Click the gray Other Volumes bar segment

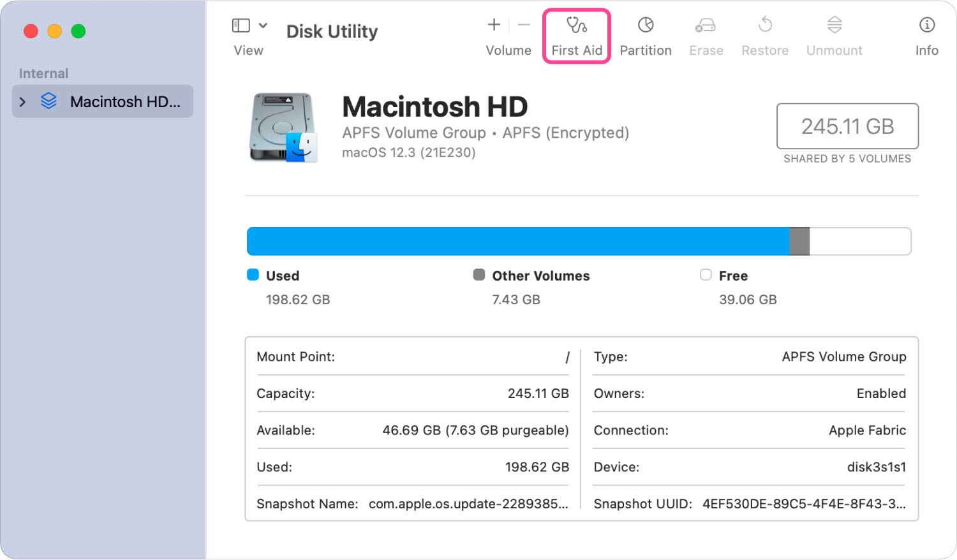(799, 241)
